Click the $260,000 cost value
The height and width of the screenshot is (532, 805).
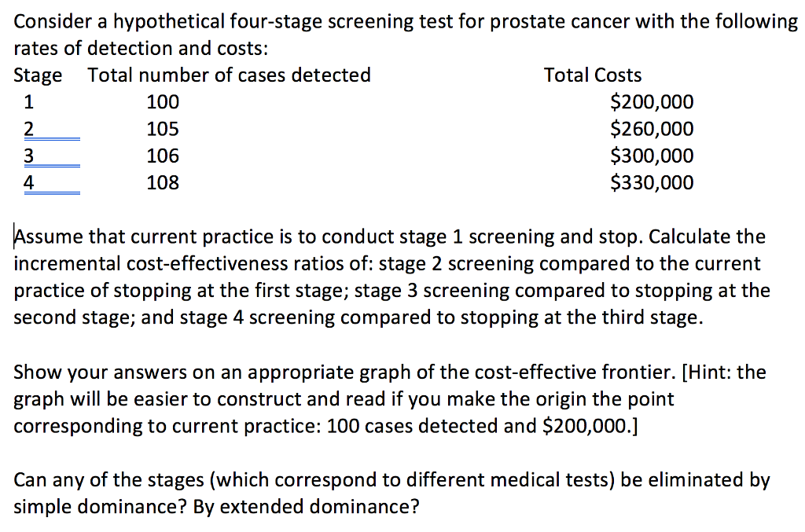click(x=652, y=128)
